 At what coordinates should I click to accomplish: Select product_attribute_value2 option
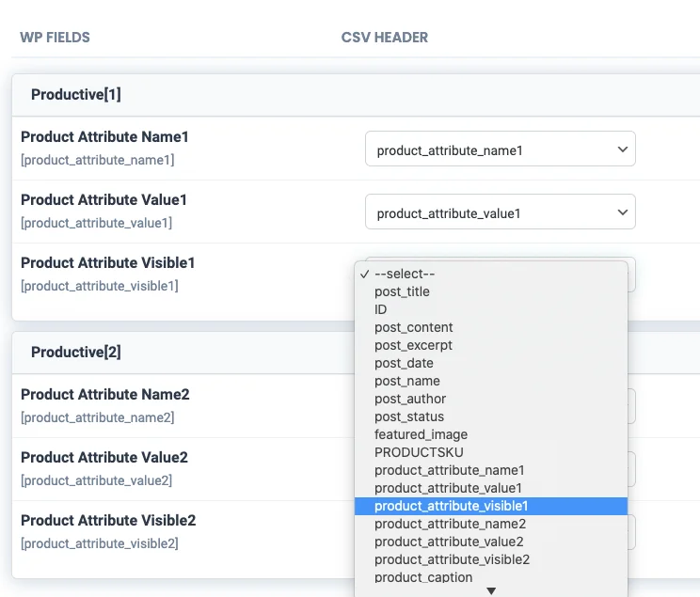click(449, 542)
